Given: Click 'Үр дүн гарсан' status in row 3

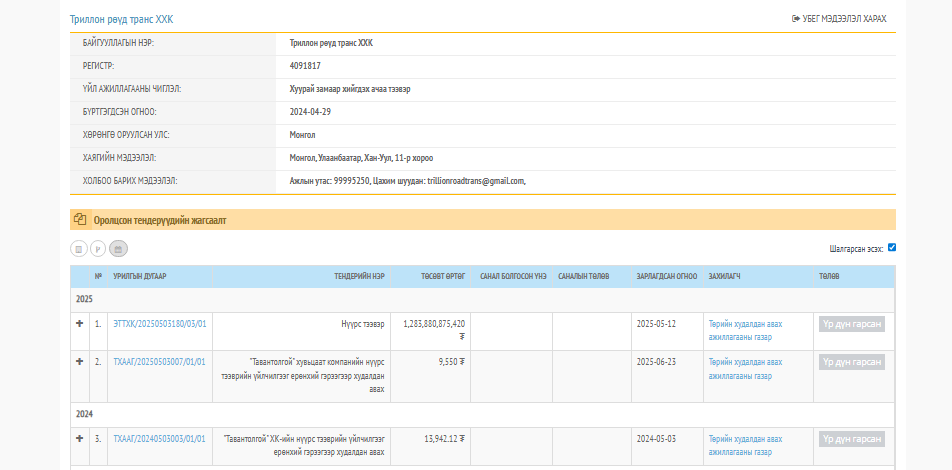Looking at the screenshot, I should click(x=852, y=439).
